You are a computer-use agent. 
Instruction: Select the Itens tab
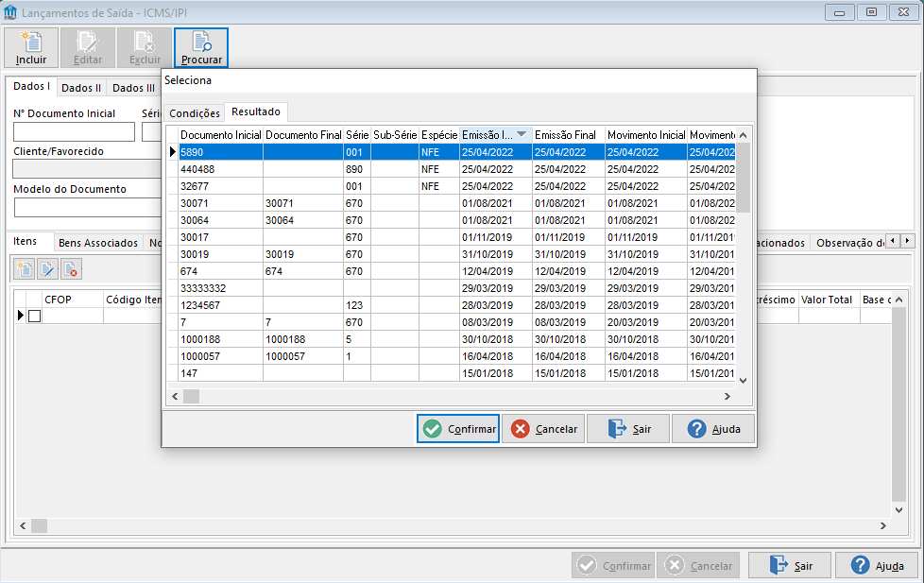coord(25,241)
